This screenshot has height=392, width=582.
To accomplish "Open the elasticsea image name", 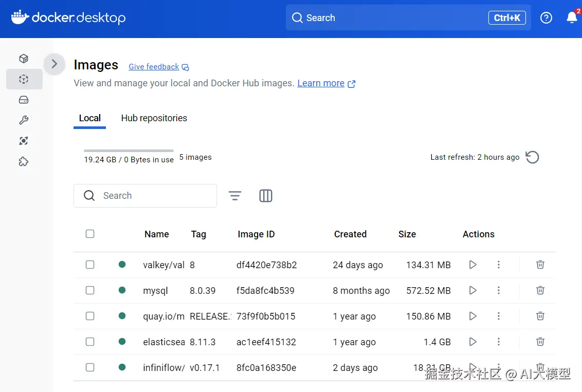I will click(x=163, y=342).
